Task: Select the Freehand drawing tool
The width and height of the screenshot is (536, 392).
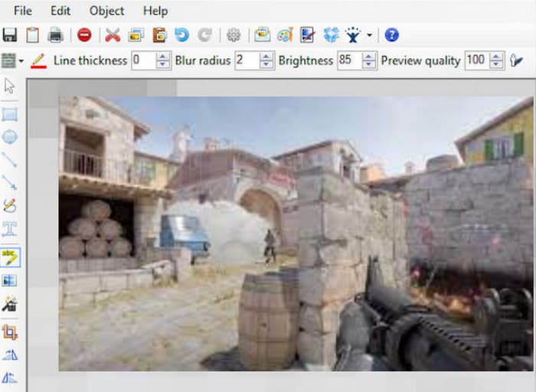Action: point(9,205)
